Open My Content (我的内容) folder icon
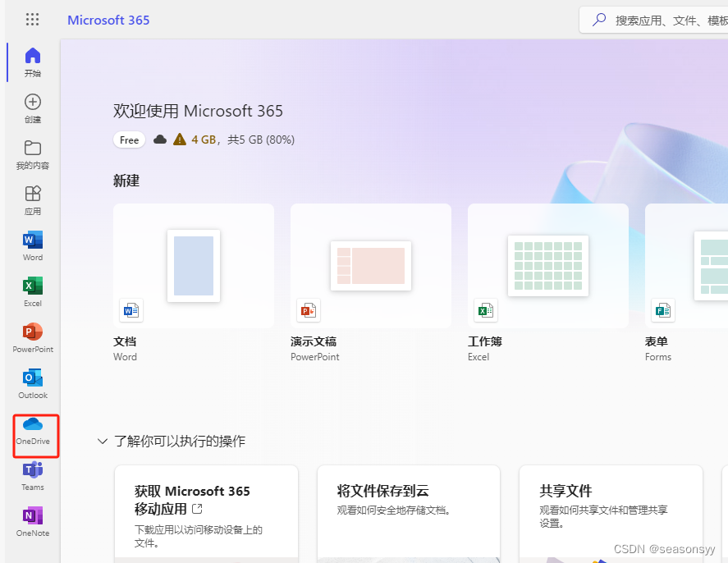This screenshot has height=563, width=728. pos(33,148)
